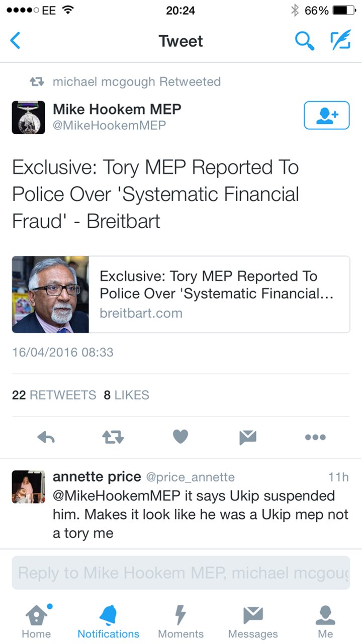Switch to the Me profile tab

click(325, 621)
